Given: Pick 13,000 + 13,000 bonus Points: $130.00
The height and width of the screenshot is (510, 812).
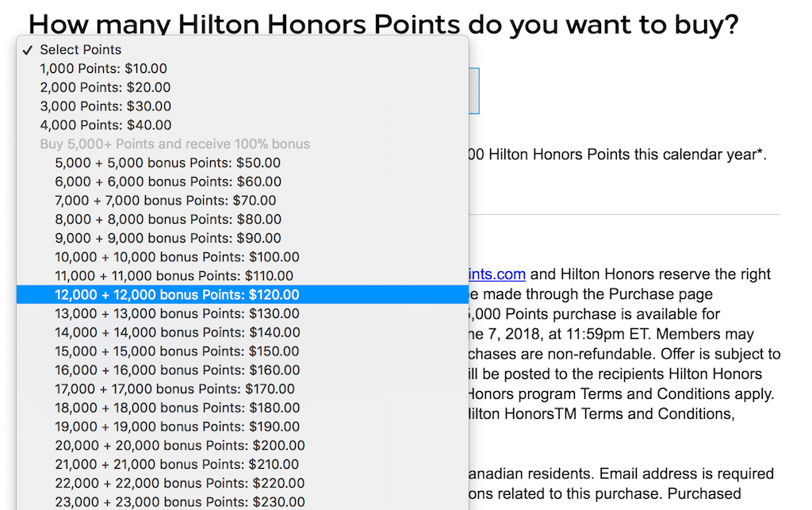Looking at the screenshot, I should [x=178, y=314].
